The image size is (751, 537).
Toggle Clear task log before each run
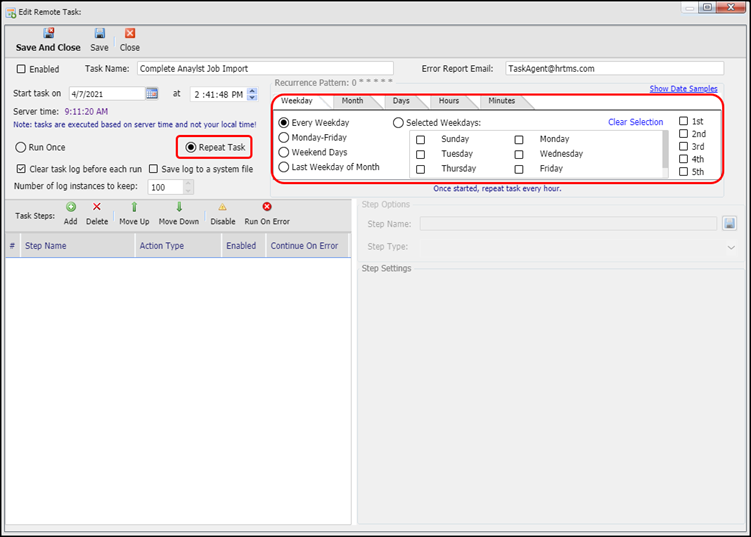[21, 169]
